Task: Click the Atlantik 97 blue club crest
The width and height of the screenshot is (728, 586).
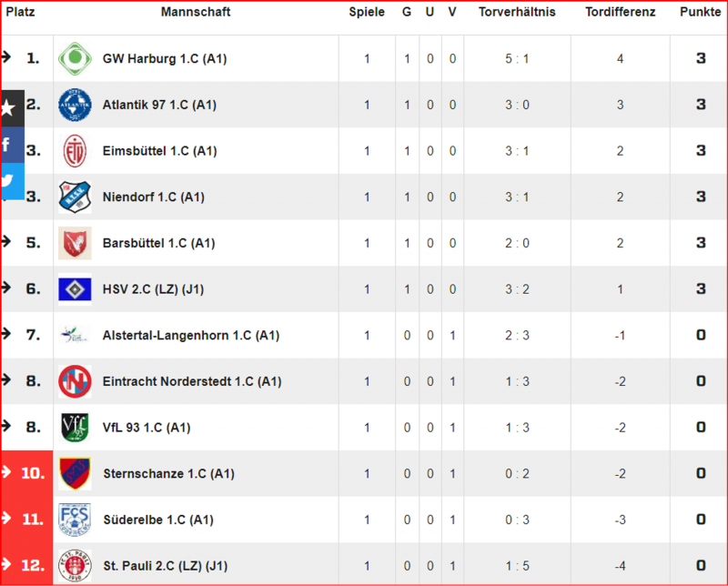Action: 75,105
